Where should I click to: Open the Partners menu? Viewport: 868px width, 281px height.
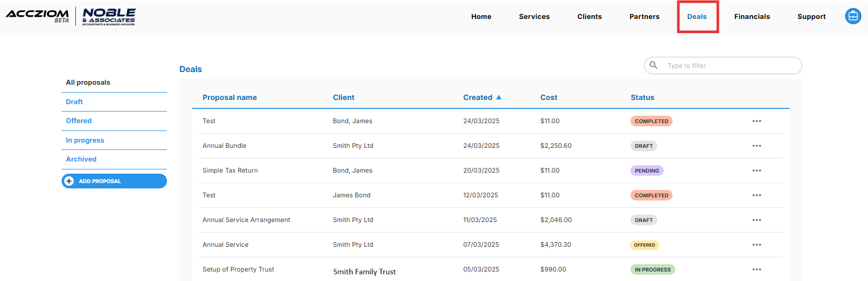coord(644,17)
